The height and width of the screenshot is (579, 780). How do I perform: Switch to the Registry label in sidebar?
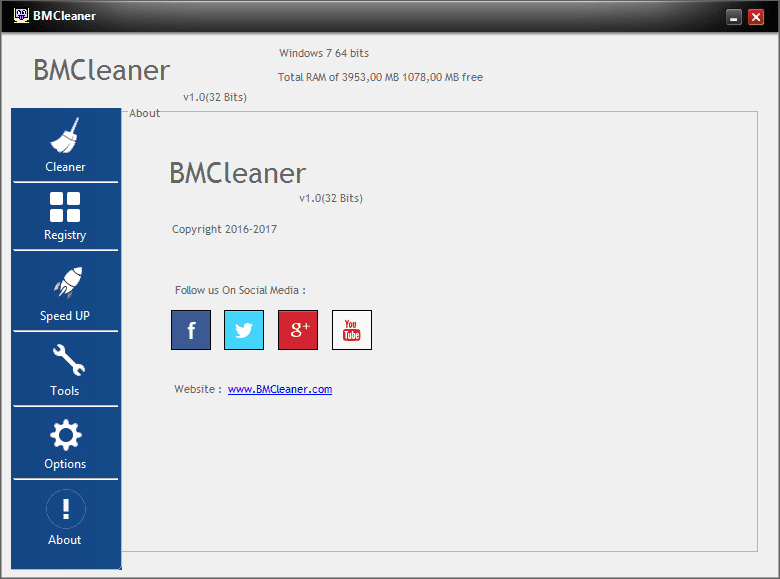[x=65, y=235]
